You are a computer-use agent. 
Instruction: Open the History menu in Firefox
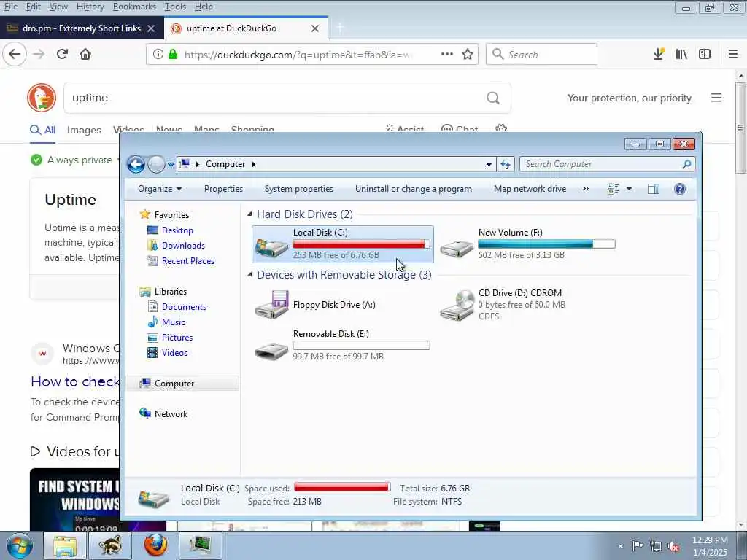tap(90, 7)
